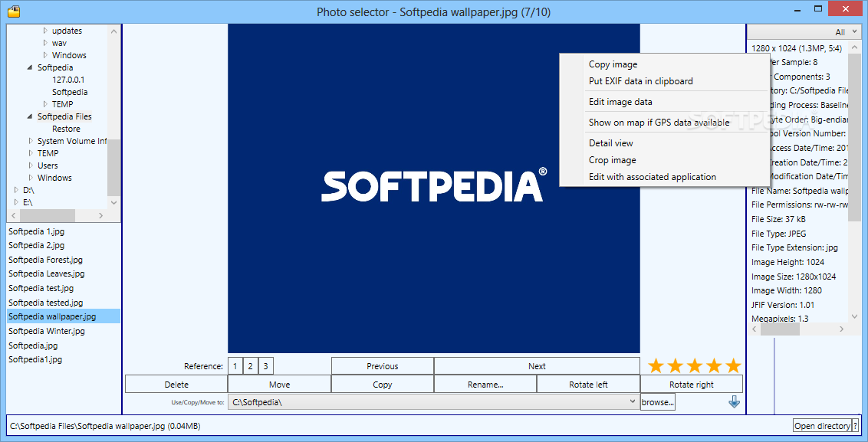
Task: Click the browse... button
Action: point(658,402)
